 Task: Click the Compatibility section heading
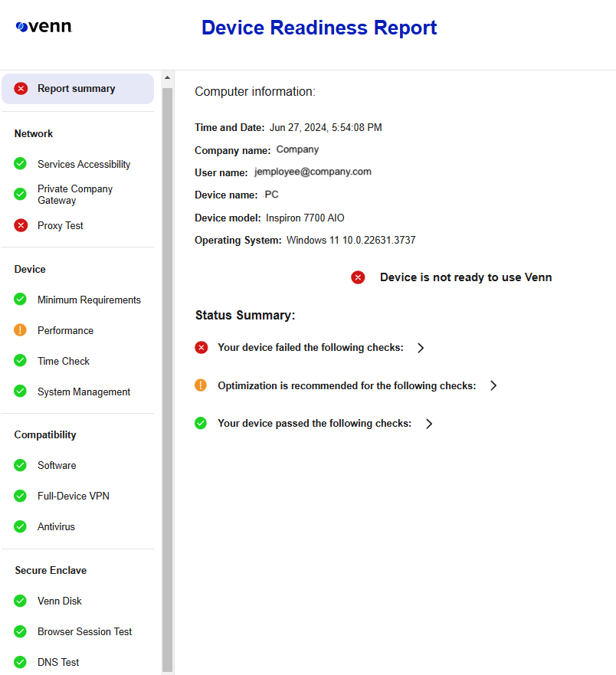point(45,434)
